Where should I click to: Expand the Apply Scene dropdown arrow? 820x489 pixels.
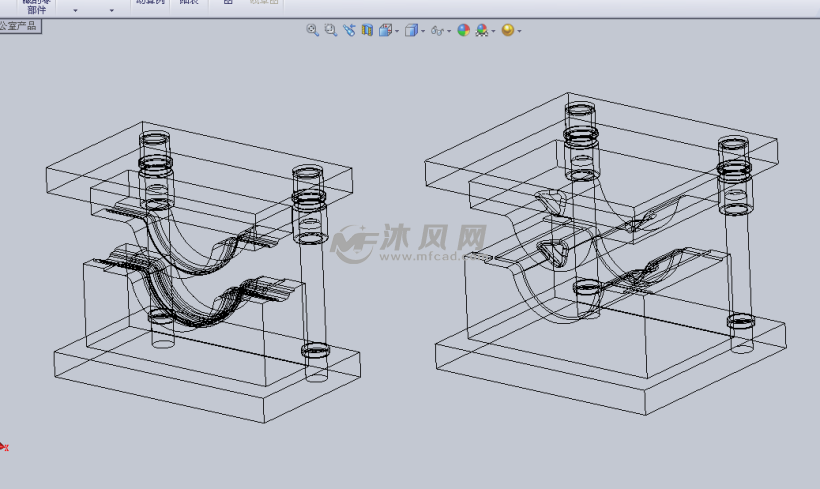click(493, 31)
